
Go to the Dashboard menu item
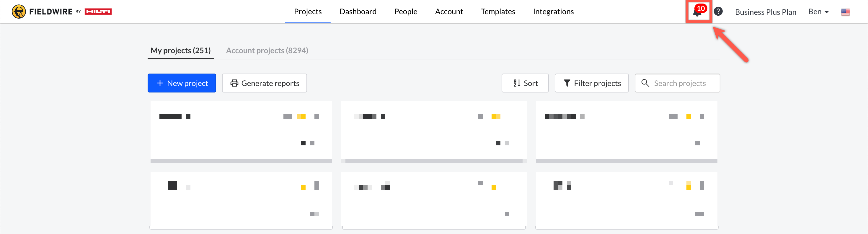pyautogui.click(x=358, y=12)
